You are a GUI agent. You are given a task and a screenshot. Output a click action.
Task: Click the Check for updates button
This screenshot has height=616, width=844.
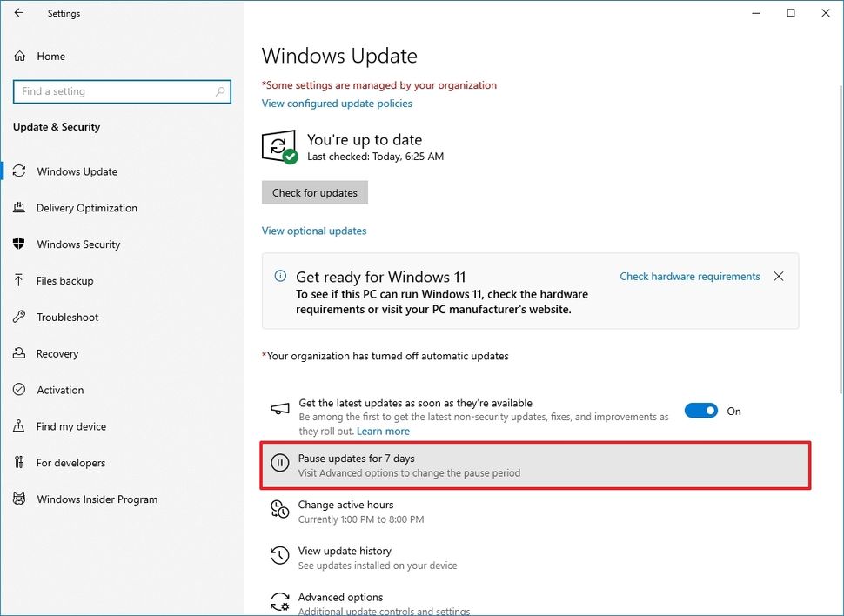[x=314, y=192]
